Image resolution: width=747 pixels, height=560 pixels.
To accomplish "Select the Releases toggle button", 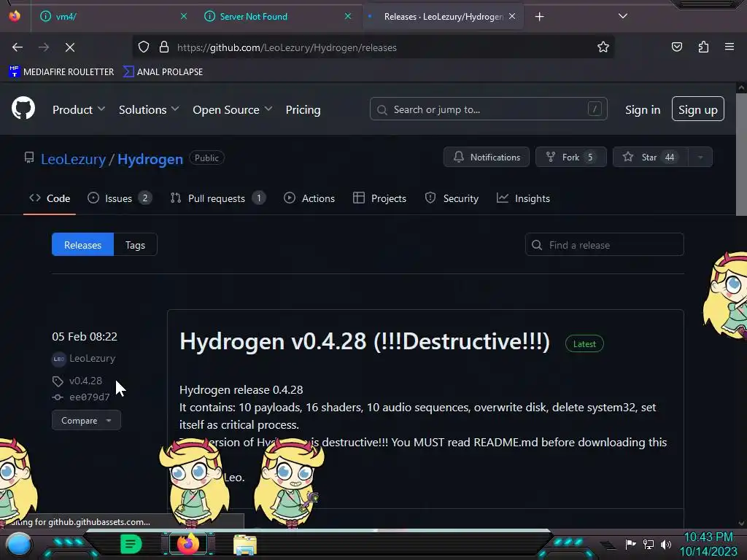I will tap(83, 245).
